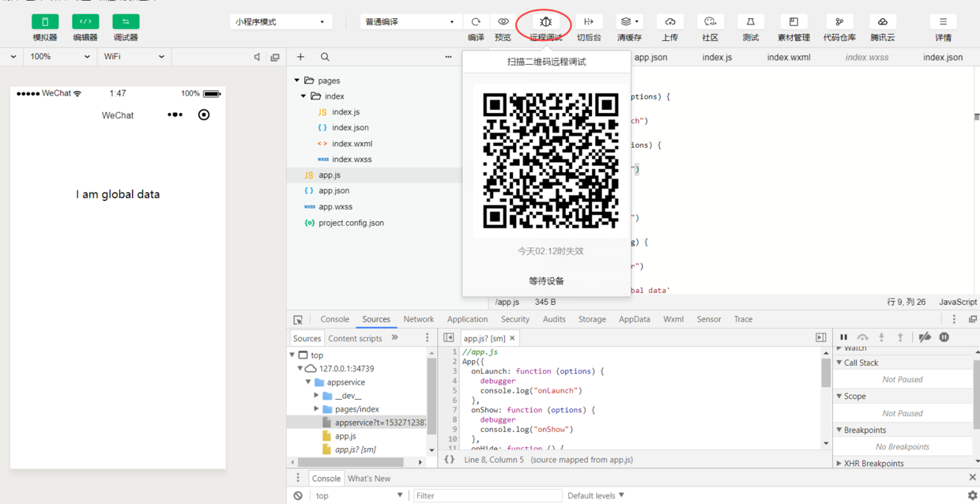Close the app.js? [sm] source tab
This screenshot has width=980, height=504.
[512, 338]
